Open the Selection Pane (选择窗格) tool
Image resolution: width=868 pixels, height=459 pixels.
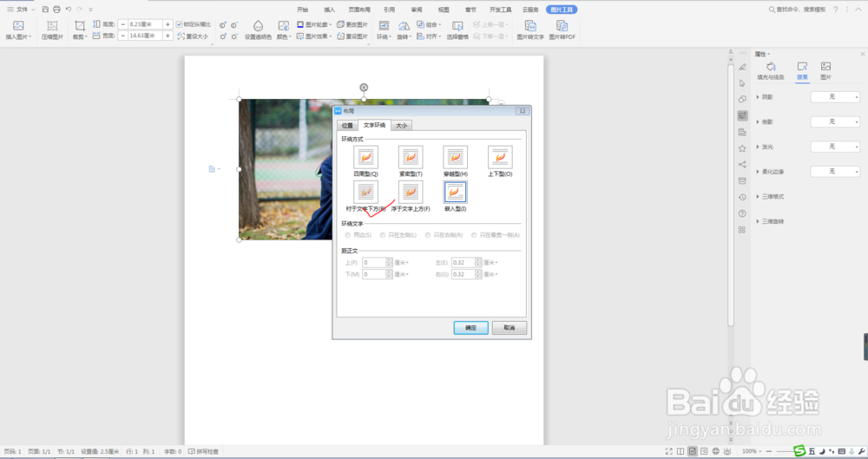(x=457, y=26)
